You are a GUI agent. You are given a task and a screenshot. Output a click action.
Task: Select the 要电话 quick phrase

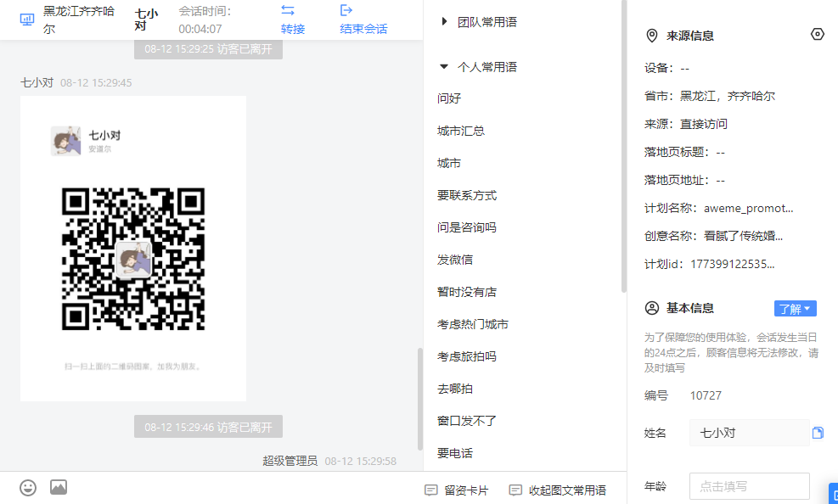pyautogui.click(x=455, y=453)
